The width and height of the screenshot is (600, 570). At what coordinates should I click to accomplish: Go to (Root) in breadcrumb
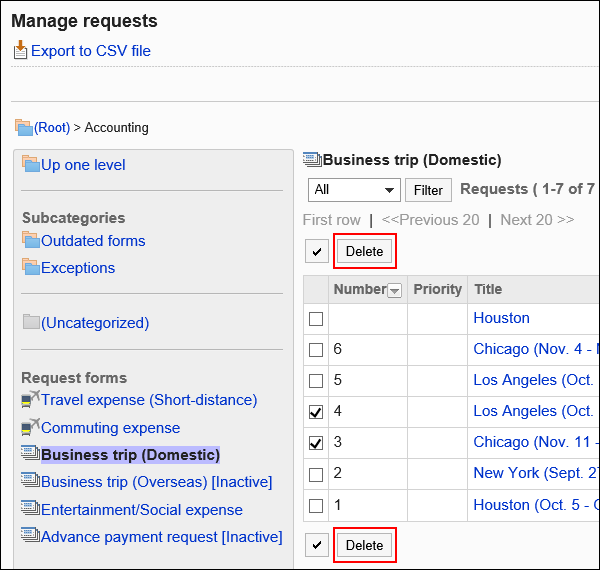coord(52,127)
